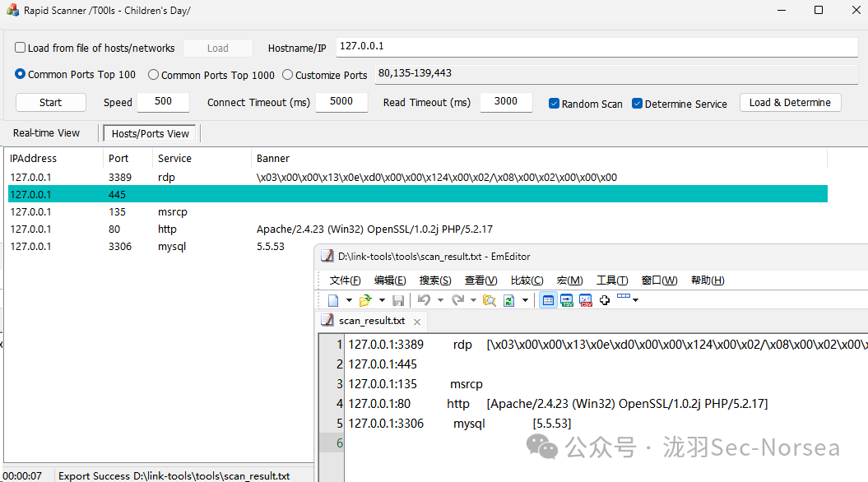Click the Open folder icon in EmEditor

[x=364, y=300]
